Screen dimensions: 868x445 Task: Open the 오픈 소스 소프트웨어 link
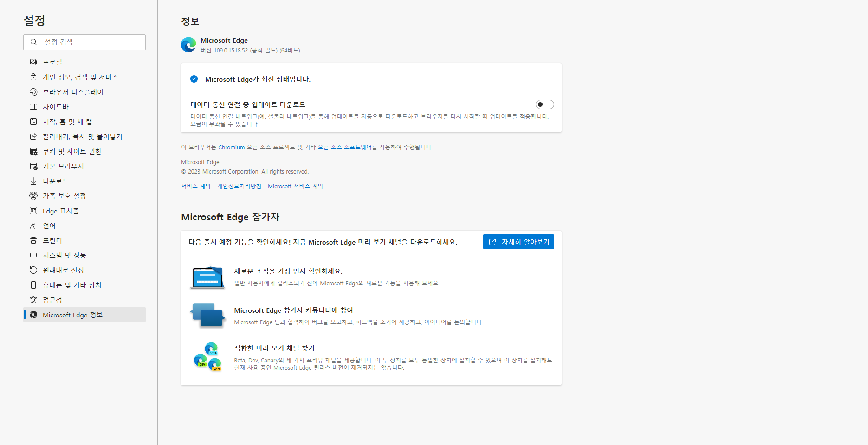(x=345, y=147)
